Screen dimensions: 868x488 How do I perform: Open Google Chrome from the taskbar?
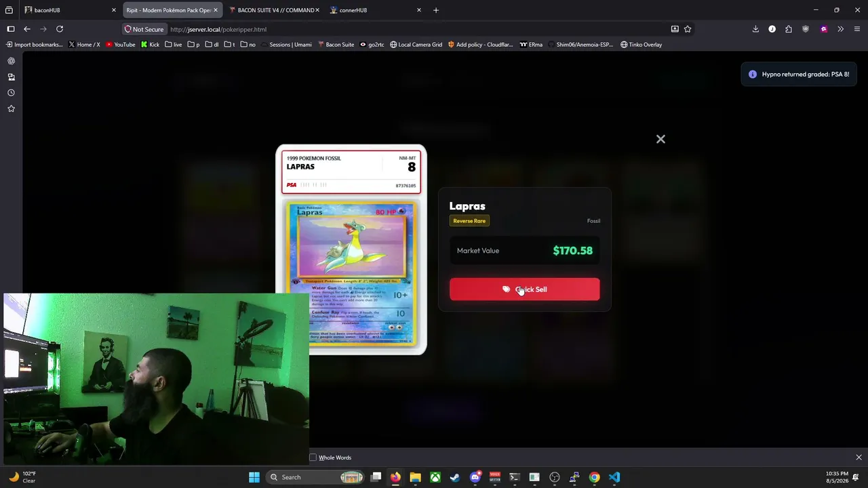click(594, 477)
